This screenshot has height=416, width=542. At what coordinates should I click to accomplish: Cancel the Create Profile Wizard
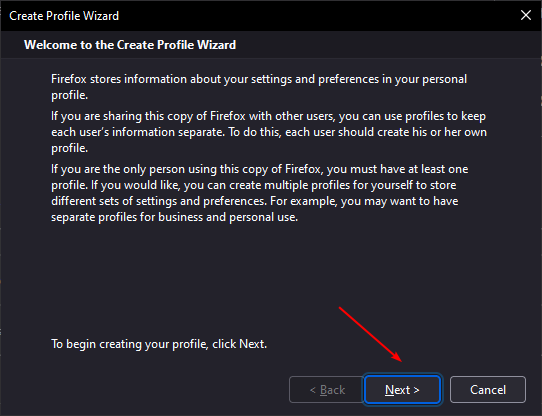488,390
